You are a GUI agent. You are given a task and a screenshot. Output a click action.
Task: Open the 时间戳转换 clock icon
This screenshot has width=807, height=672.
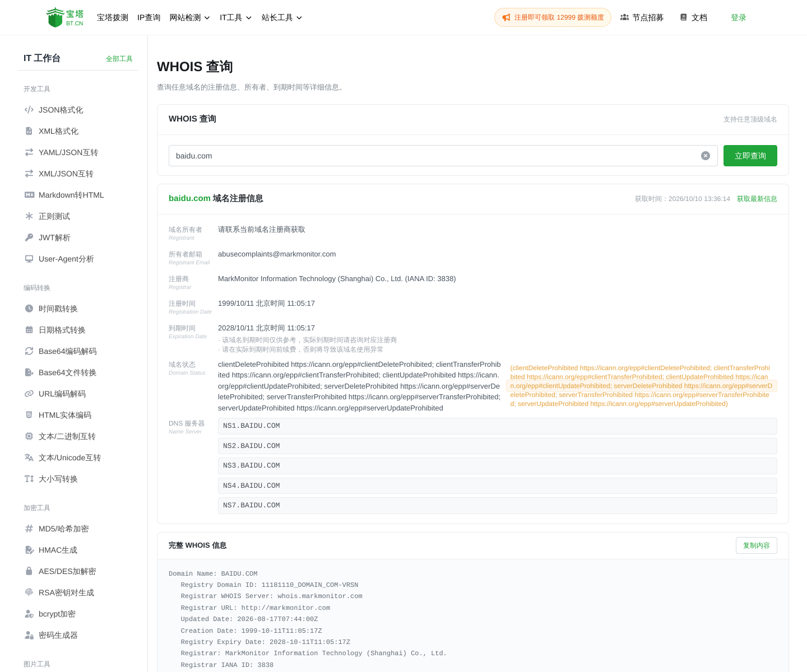click(29, 309)
